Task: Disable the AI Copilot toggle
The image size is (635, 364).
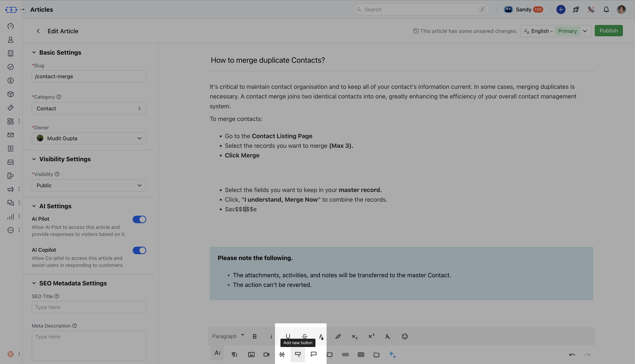Action: tap(139, 250)
